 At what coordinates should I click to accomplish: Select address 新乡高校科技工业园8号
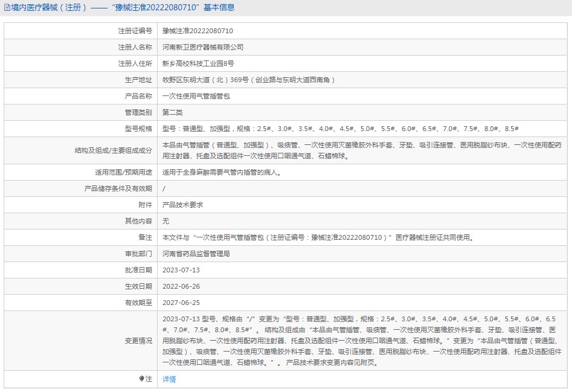(198, 63)
